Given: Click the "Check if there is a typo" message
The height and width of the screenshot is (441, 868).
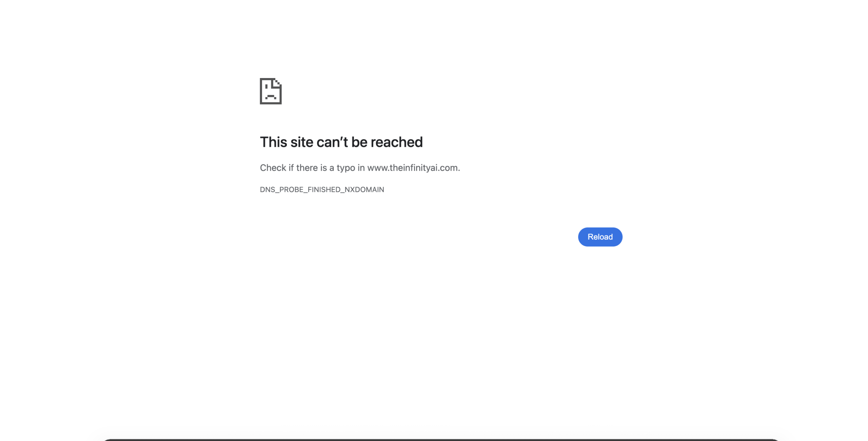Looking at the screenshot, I should [x=360, y=168].
